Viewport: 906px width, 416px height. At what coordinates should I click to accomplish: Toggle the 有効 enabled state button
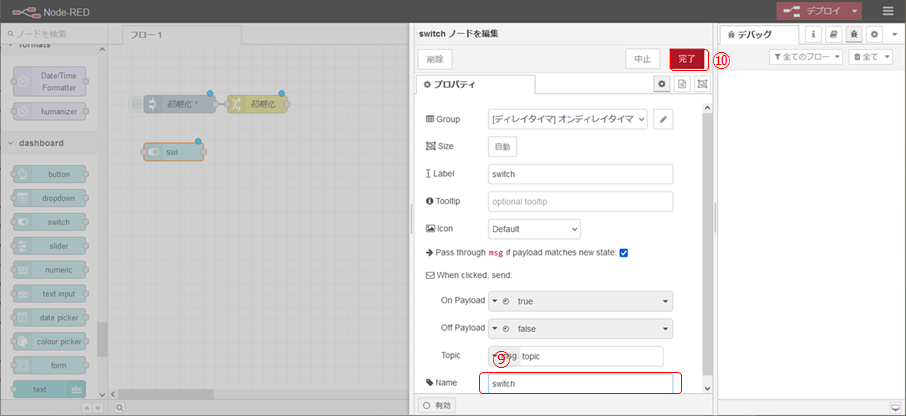pos(438,405)
